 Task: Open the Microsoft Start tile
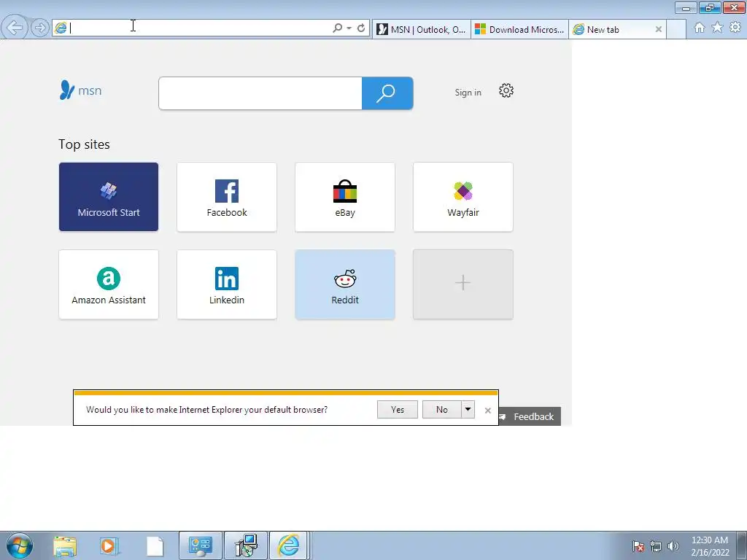109,197
